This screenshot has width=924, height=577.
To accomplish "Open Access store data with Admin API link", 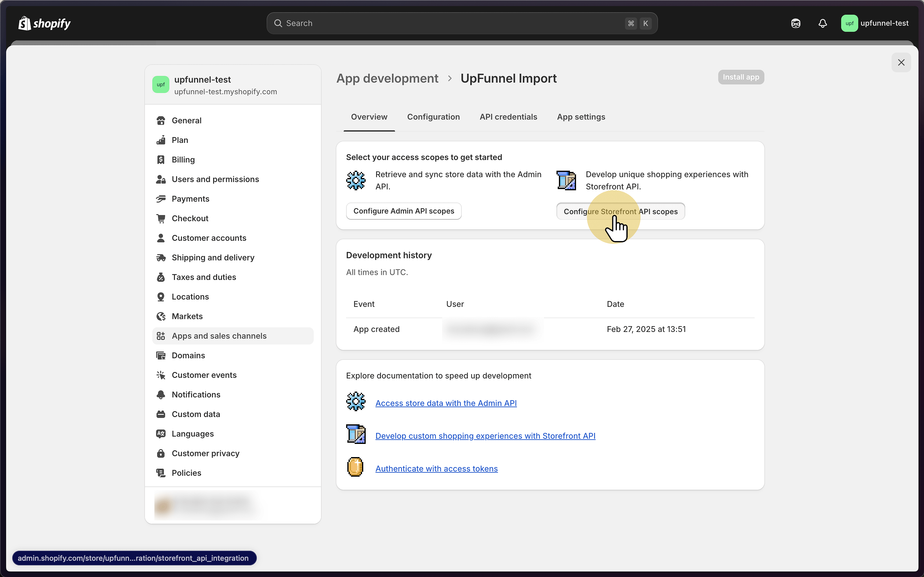I will coord(446,403).
